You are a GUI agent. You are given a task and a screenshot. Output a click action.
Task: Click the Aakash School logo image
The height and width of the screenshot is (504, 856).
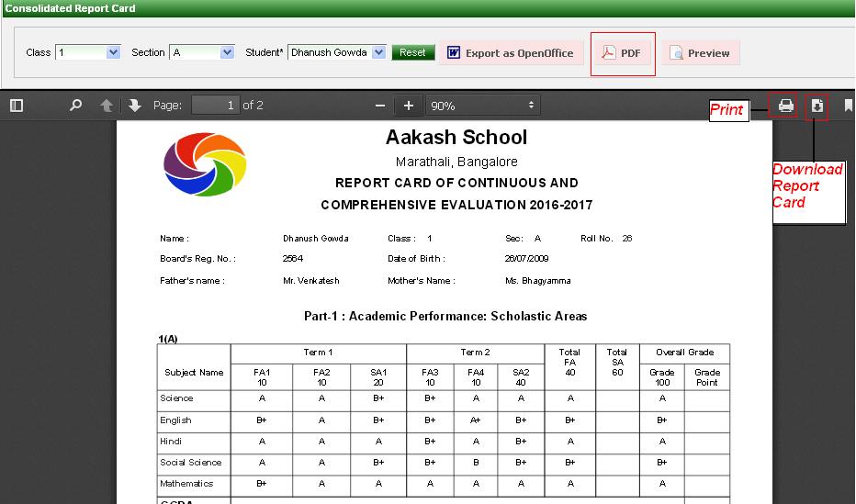coord(205,164)
